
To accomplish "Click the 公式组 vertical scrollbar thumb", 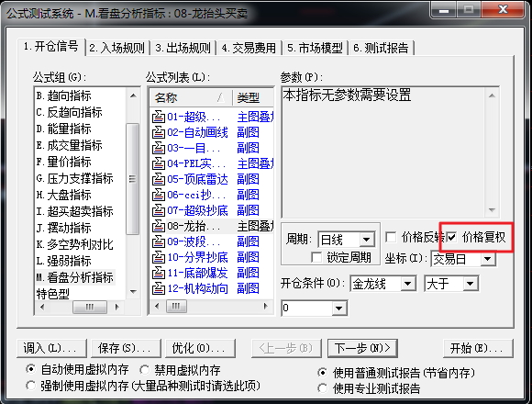I will coord(132,179).
